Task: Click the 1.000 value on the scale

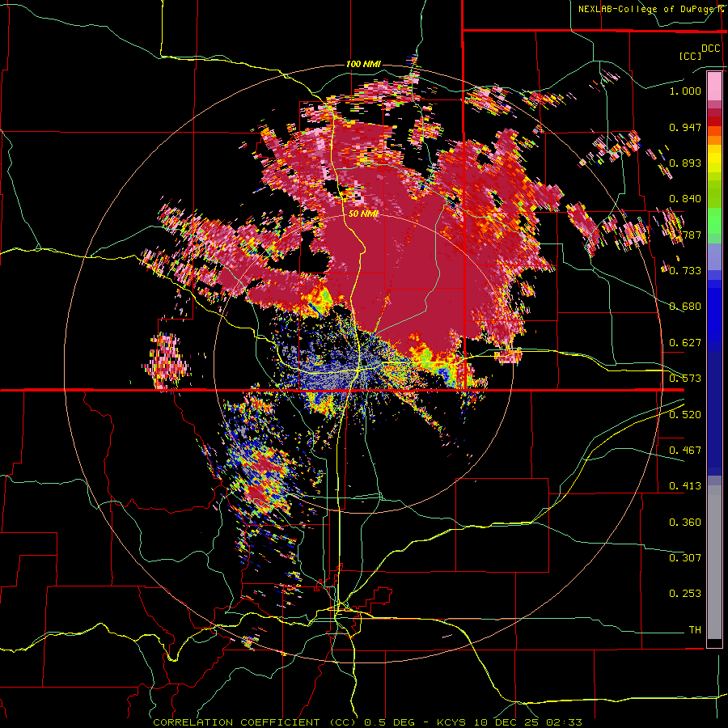Action: tap(685, 91)
